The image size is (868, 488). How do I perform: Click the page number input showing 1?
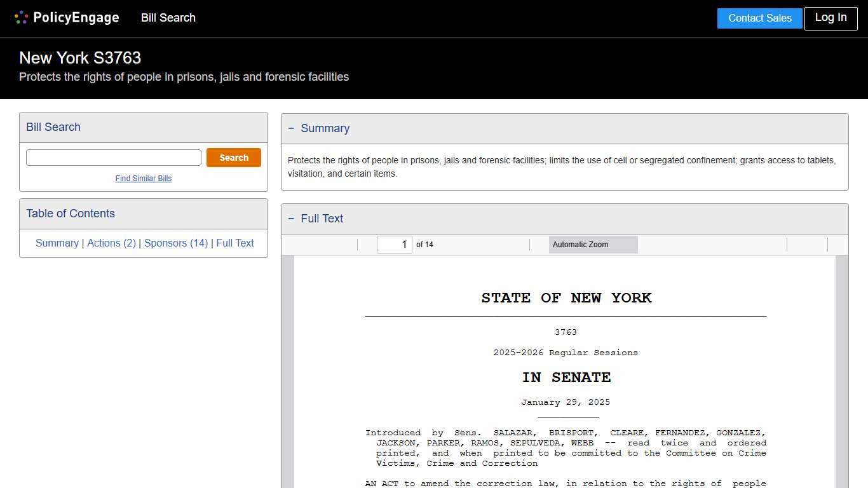[395, 244]
